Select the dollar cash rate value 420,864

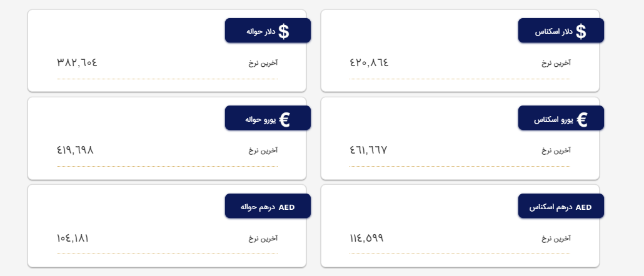point(369,62)
